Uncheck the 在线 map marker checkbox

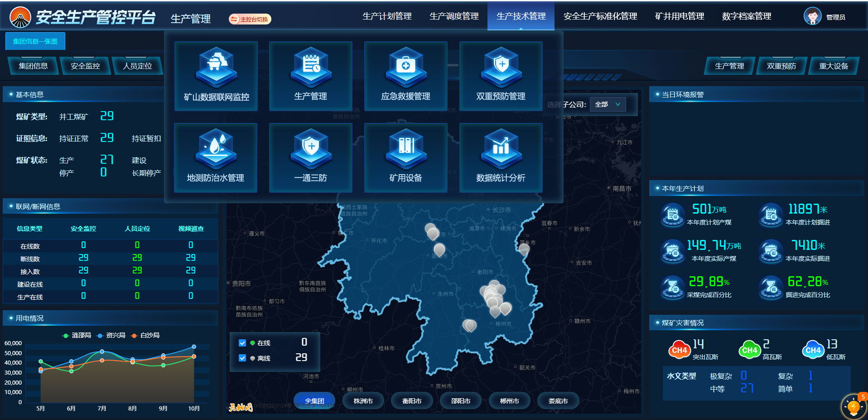coord(242,343)
